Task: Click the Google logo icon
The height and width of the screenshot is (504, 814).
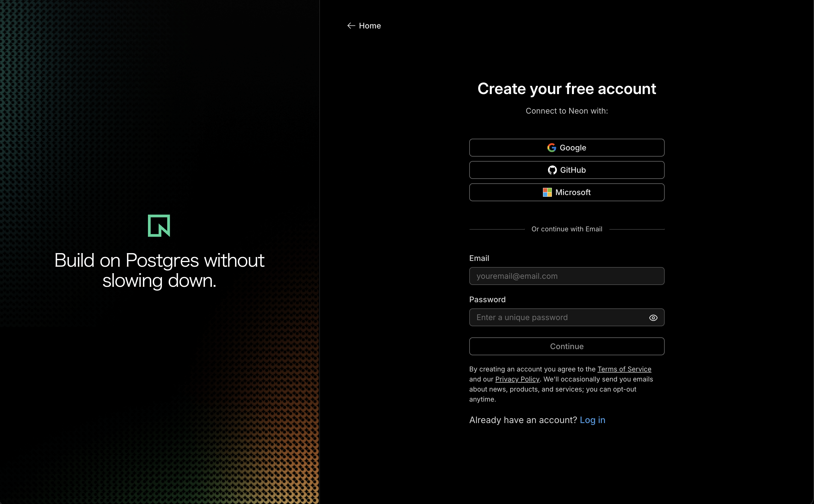Action: 551,148
